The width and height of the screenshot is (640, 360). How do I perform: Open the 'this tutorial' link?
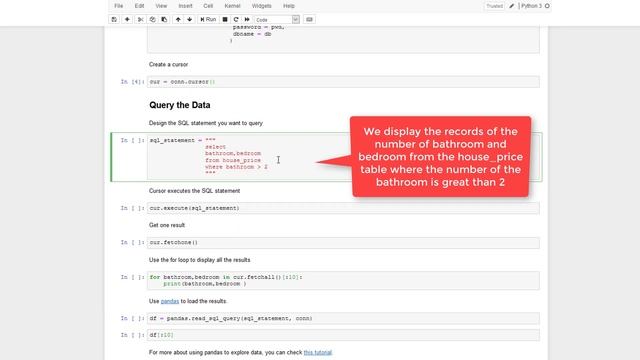318,352
